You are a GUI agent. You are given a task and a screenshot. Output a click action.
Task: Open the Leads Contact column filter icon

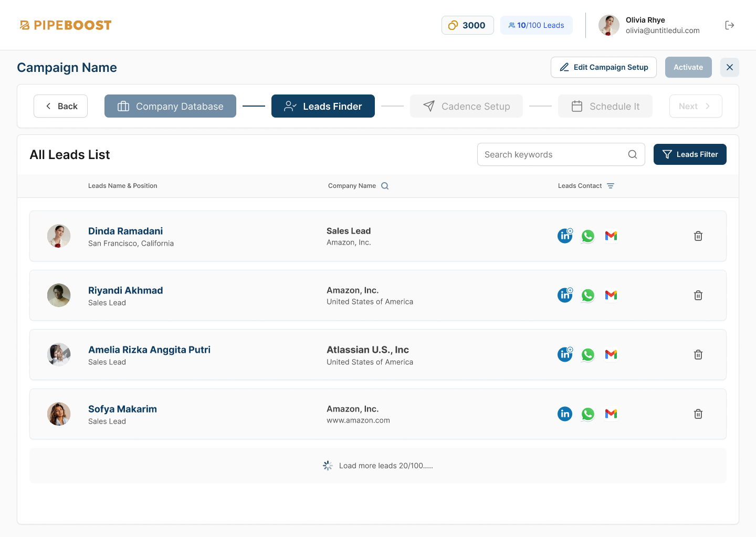click(x=611, y=186)
